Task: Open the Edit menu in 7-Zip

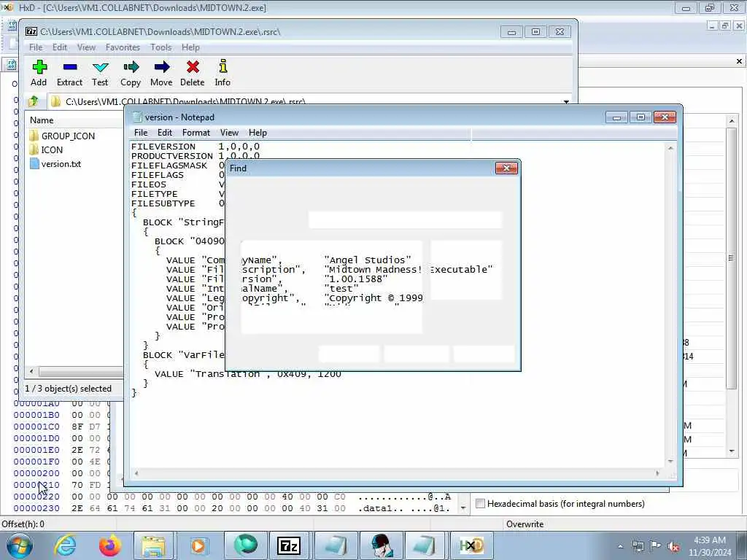Action: [x=60, y=47]
